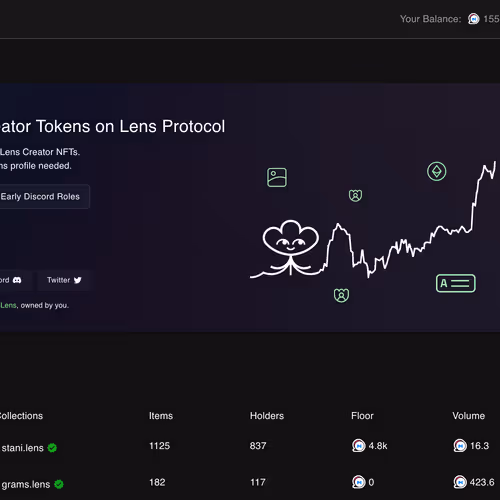Sort by the Holders column header

pos(267,416)
